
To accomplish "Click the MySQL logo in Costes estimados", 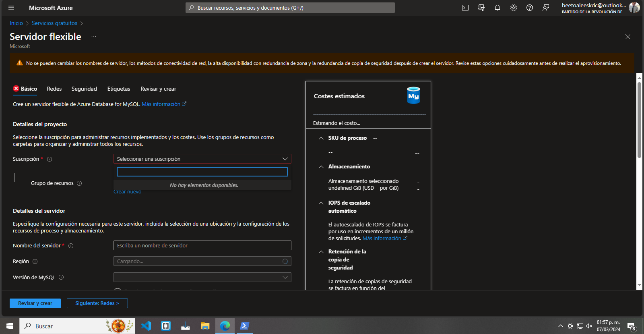I will pos(413,95).
